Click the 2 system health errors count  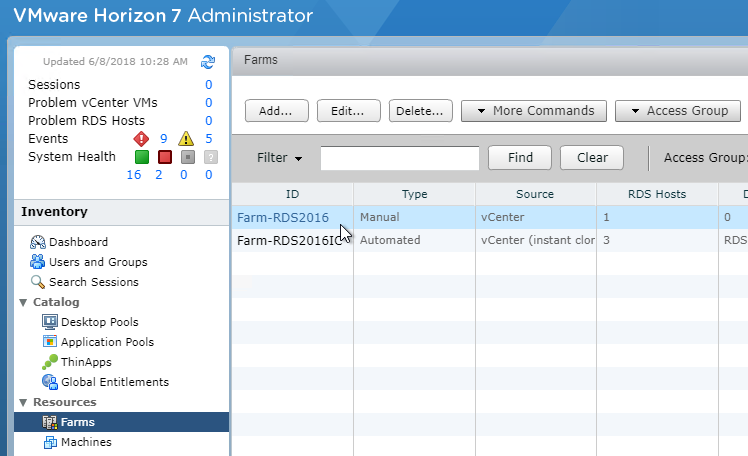pyautogui.click(x=159, y=175)
